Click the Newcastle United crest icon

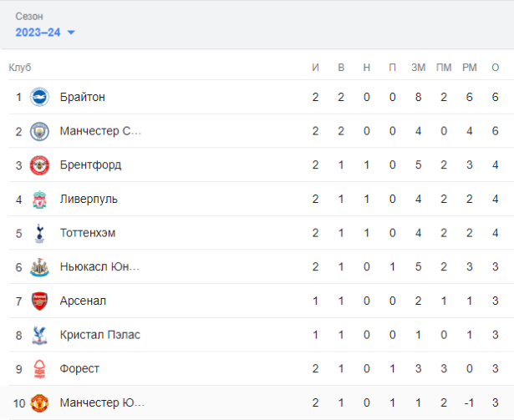click(x=39, y=267)
